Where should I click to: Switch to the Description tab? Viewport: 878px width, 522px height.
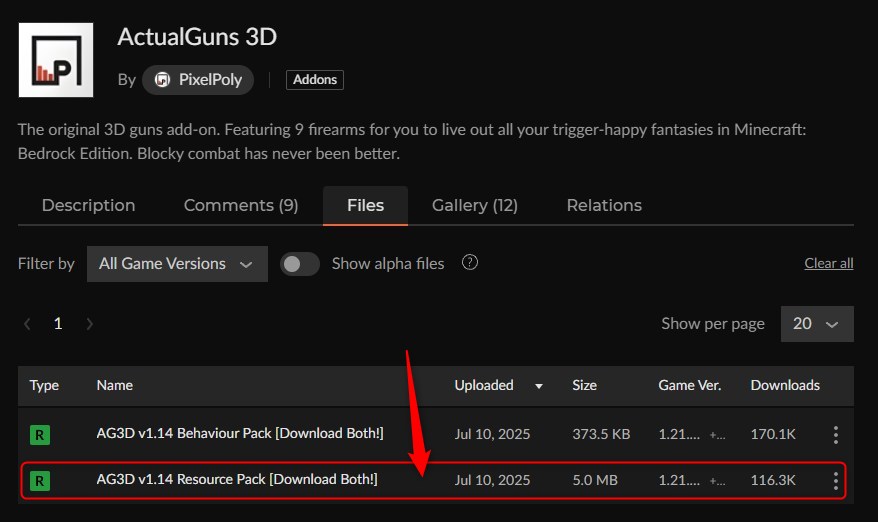tap(88, 206)
